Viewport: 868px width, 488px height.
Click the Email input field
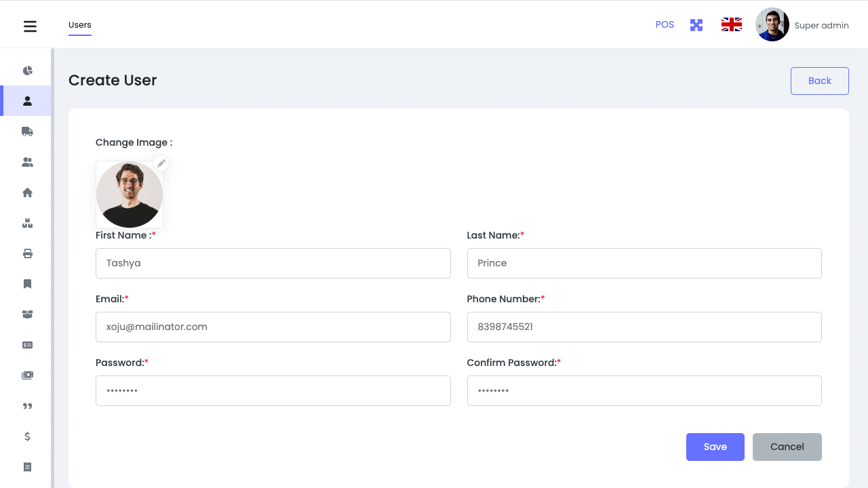[273, 327]
